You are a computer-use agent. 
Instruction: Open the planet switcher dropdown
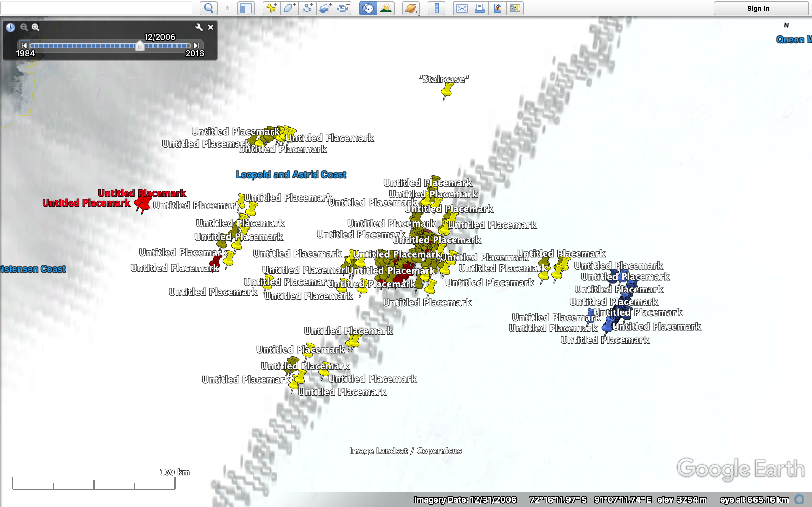411,8
